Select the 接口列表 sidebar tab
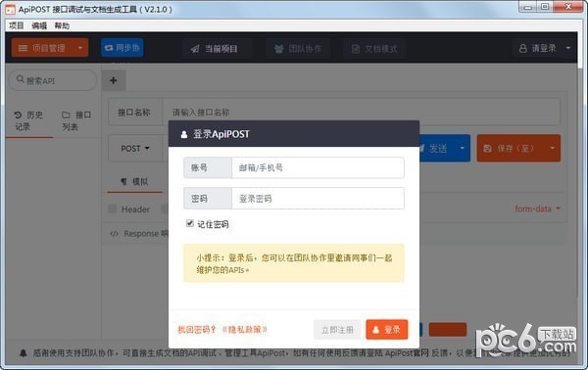588x370 pixels. [x=76, y=120]
